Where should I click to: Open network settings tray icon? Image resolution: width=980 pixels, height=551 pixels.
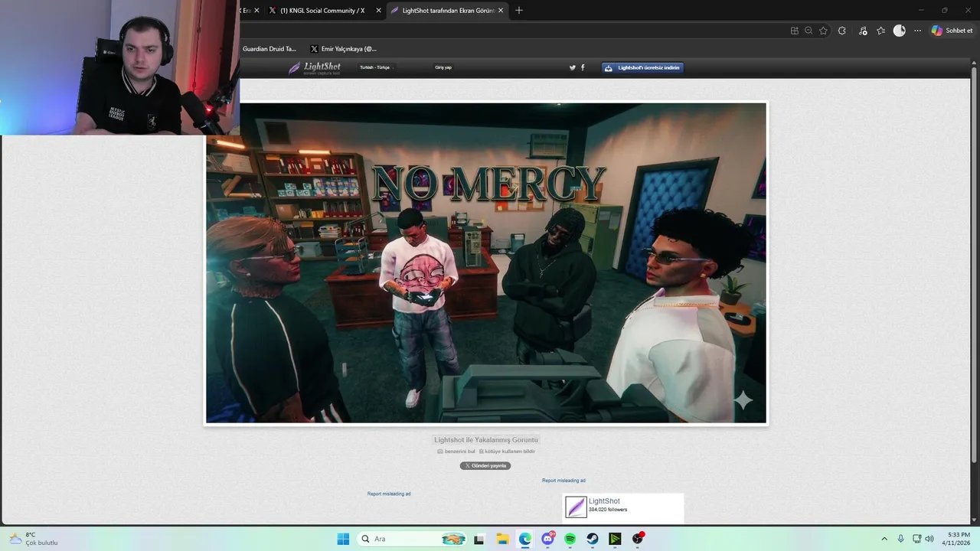pyautogui.click(x=917, y=539)
